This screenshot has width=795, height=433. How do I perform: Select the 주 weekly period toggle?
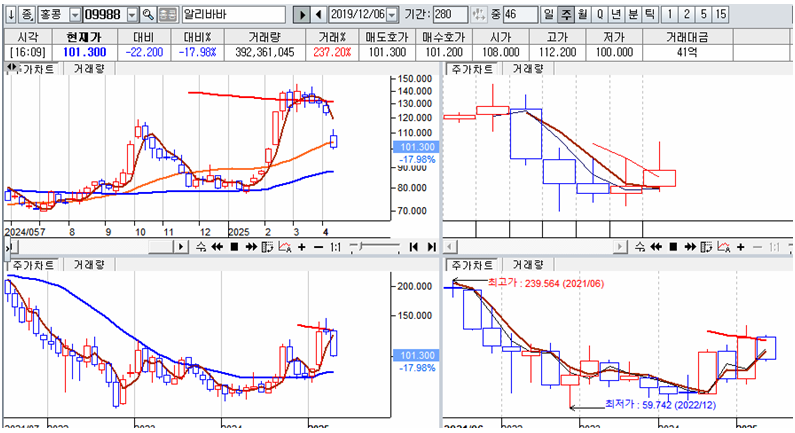(x=565, y=15)
